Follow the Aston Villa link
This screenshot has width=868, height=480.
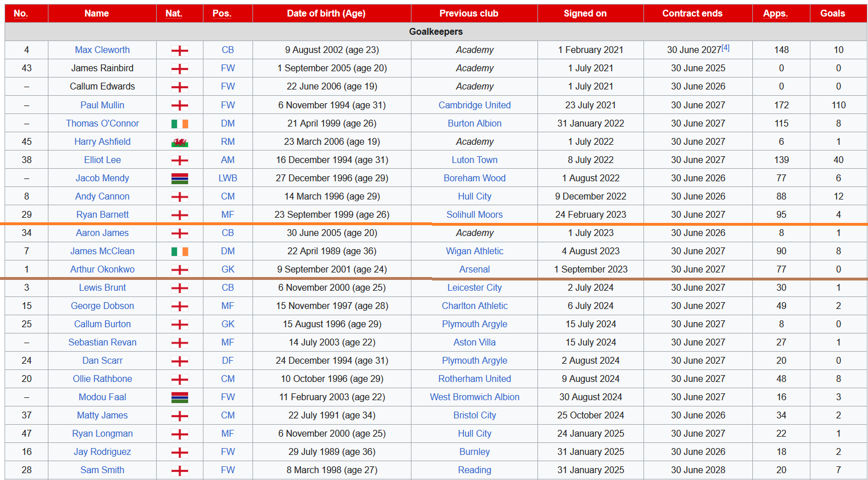pos(475,342)
